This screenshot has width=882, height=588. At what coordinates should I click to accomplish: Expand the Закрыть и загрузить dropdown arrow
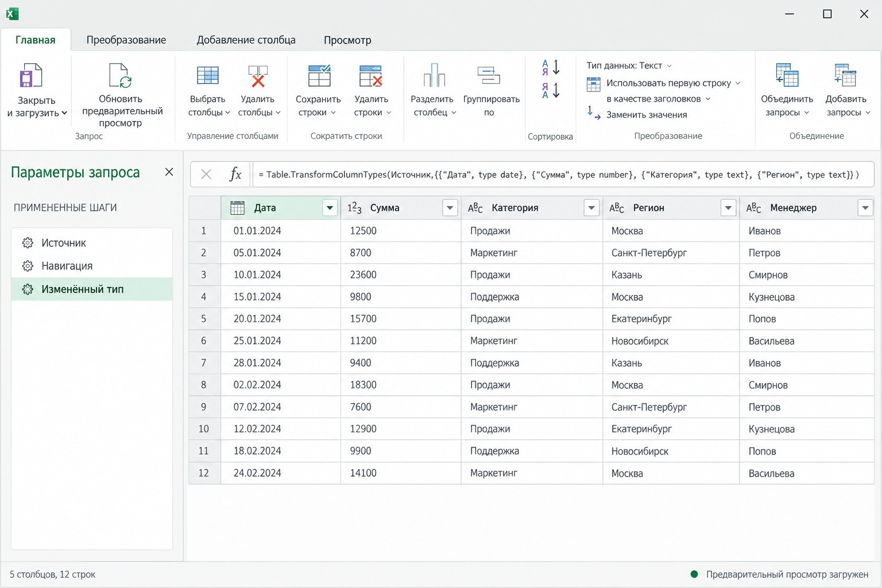[x=64, y=113]
